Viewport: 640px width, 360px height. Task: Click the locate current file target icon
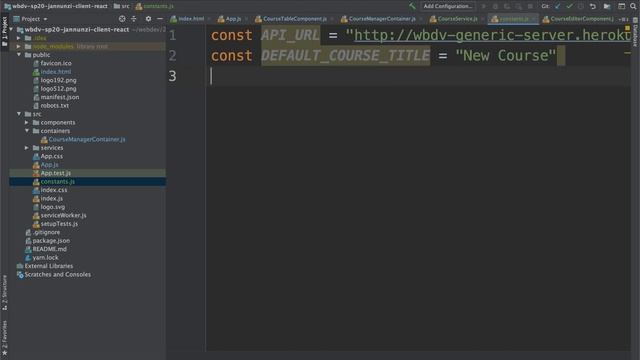[x=122, y=19]
